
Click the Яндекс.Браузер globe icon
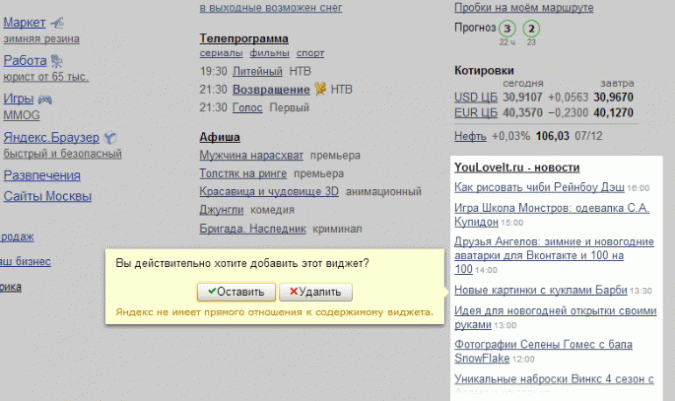(x=110, y=138)
